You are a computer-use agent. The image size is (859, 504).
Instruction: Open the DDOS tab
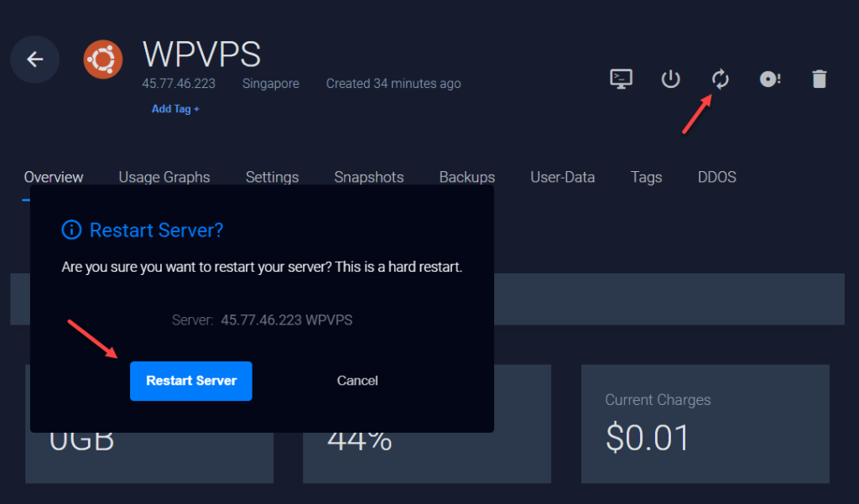coord(716,177)
